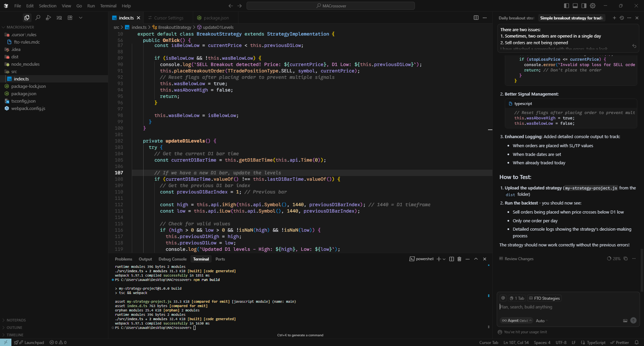This screenshot has height=346, width=644.
Task: Open the Extensions view icon
Action: pyautogui.click(x=70, y=18)
